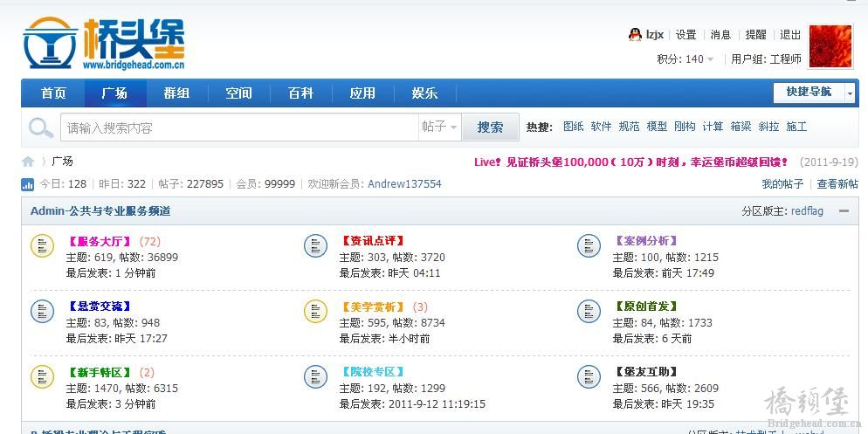This screenshot has height=434, width=868.
Task: Click the forum icon beside 案例分析
Action: coord(589,245)
